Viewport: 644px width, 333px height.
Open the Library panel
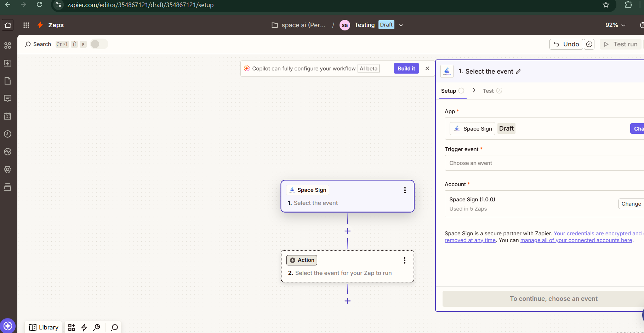[x=44, y=327]
